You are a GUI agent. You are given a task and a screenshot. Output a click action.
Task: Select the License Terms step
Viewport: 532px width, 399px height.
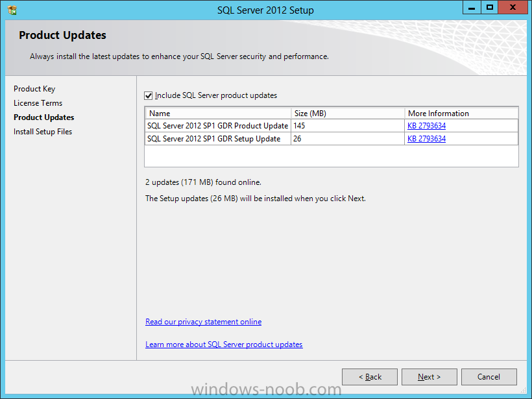click(38, 103)
